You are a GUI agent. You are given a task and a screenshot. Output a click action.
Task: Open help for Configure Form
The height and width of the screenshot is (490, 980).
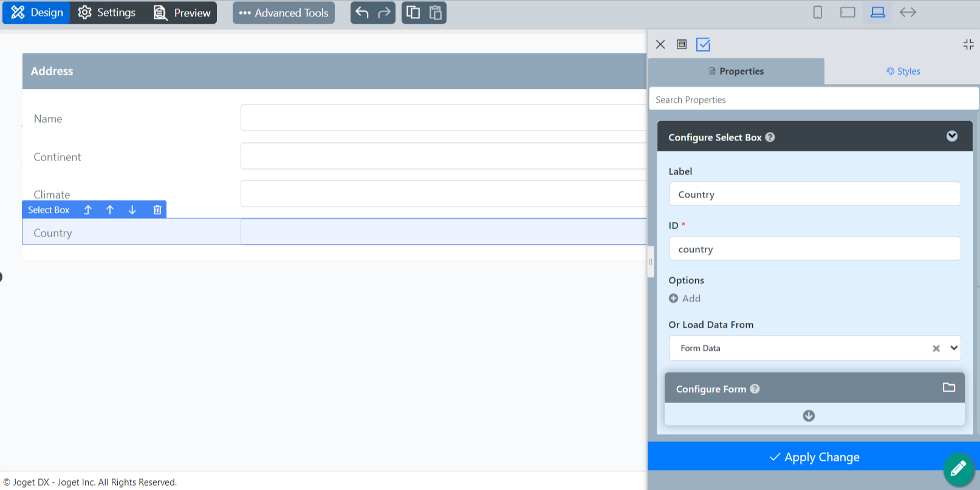pos(755,389)
